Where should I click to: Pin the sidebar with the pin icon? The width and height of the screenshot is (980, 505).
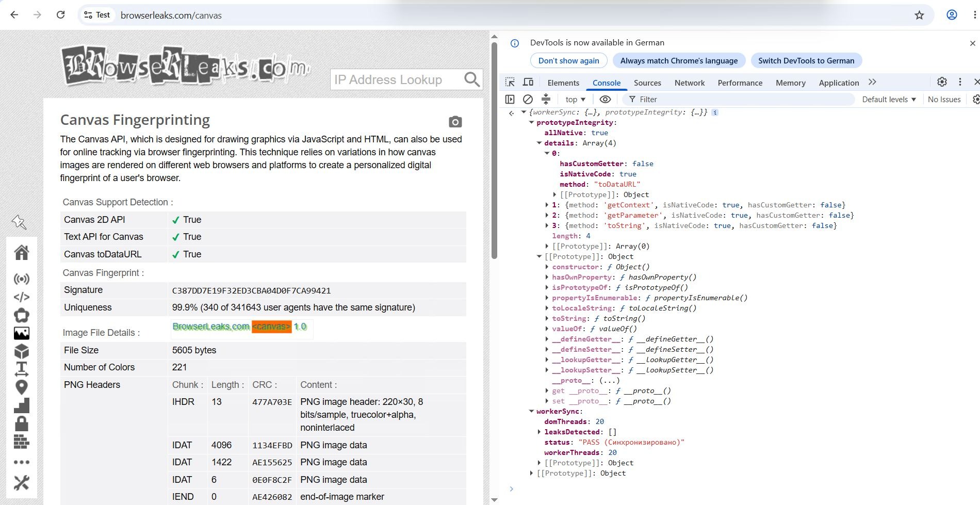click(19, 222)
